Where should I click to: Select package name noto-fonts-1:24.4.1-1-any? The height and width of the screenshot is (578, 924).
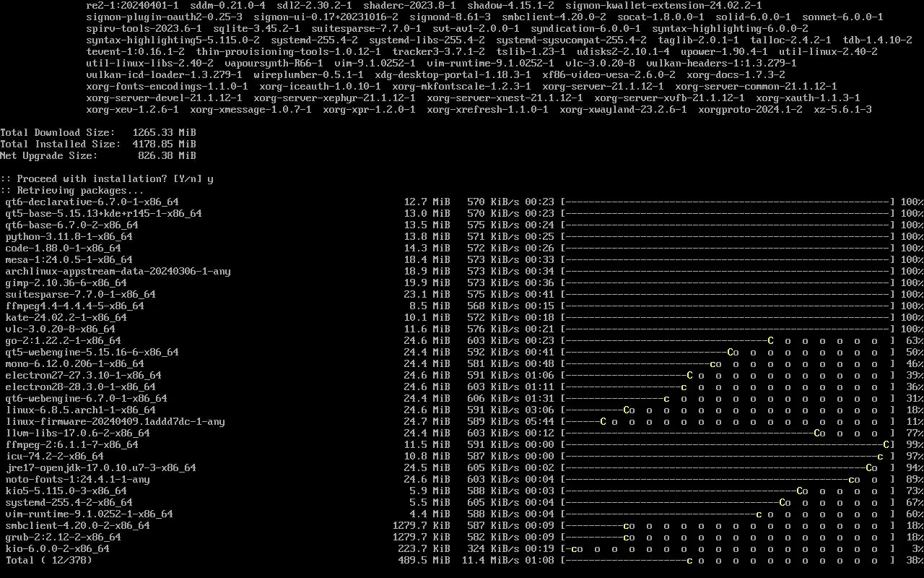pos(78,479)
